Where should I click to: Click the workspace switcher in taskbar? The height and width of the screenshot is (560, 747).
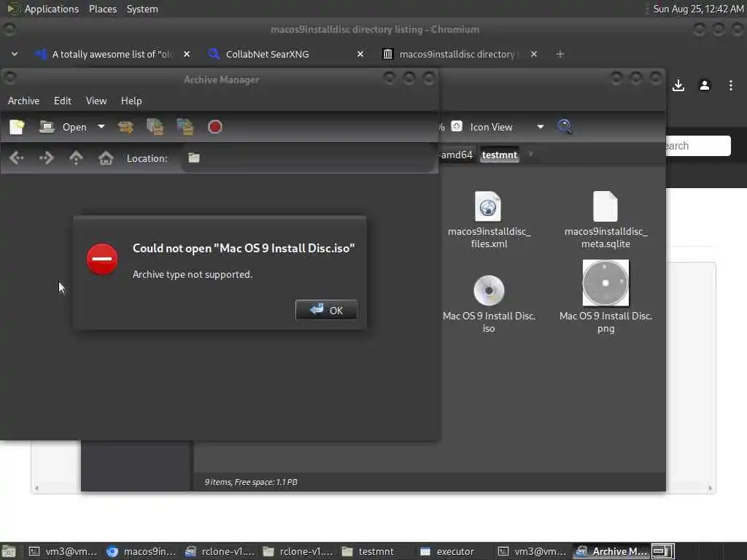coord(662,551)
